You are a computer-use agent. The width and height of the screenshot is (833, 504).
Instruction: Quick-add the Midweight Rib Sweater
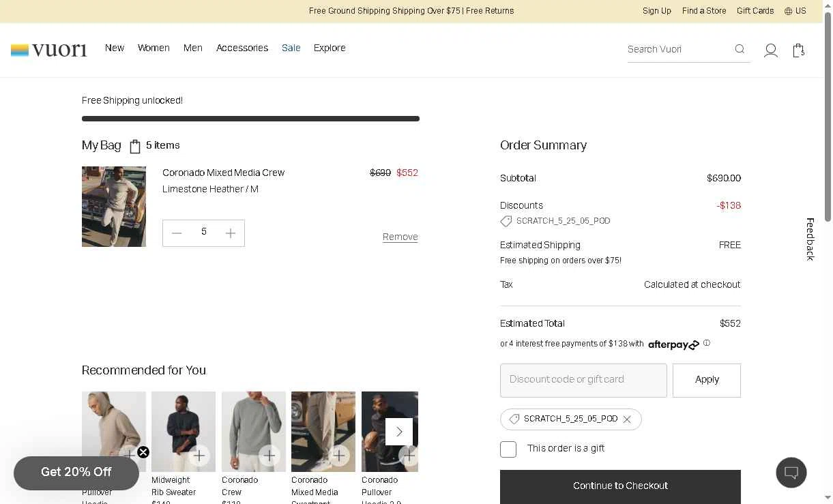click(199, 455)
